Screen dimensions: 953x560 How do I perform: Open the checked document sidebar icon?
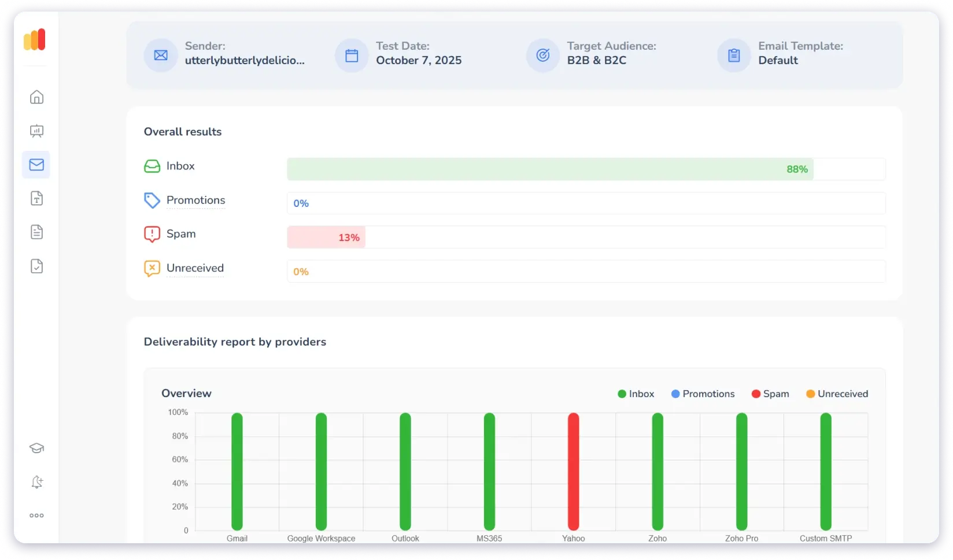tap(36, 266)
